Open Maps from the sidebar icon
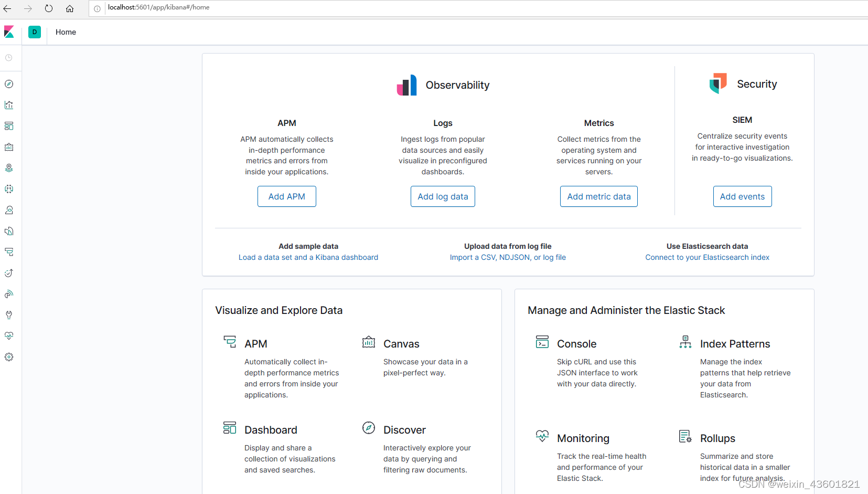 coord(9,168)
